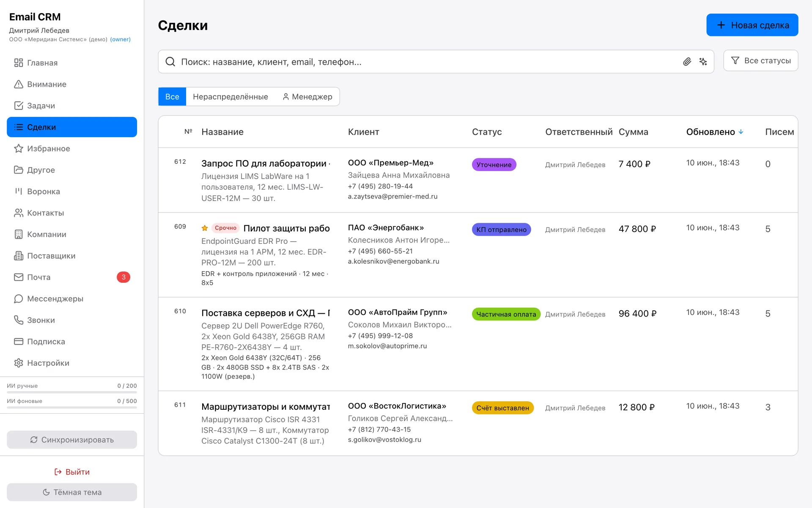The height and width of the screenshot is (508, 812).
Task: Open deal Запрос ПО для лаборатории
Action: point(264,163)
